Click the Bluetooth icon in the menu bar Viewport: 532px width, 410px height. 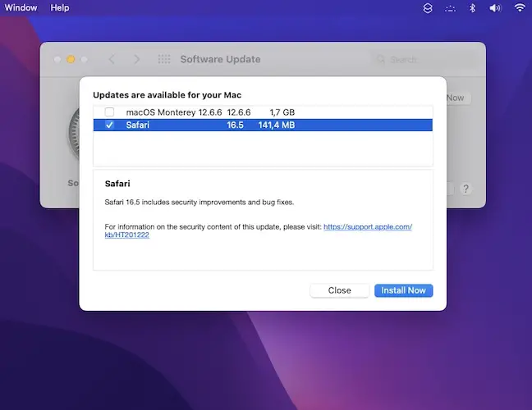click(472, 7)
